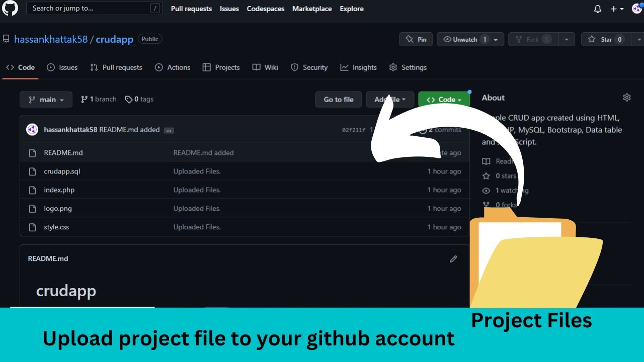The height and width of the screenshot is (362, 644).
Task: Pin the repository
Action: pos(416,39)
